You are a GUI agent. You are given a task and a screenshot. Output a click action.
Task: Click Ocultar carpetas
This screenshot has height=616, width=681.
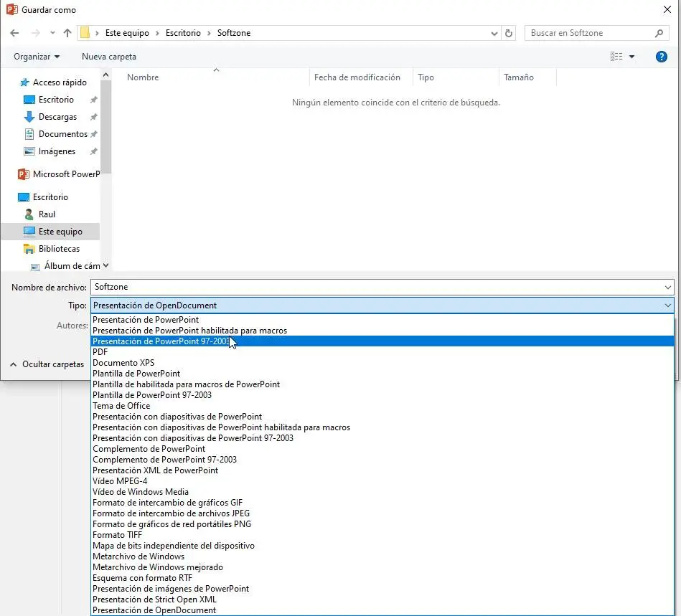click(x=47, y=364)
